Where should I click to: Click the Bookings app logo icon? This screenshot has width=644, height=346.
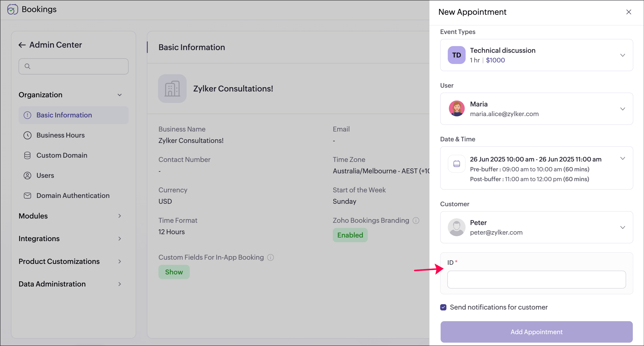pyautogui.click(x=12, y=9)
